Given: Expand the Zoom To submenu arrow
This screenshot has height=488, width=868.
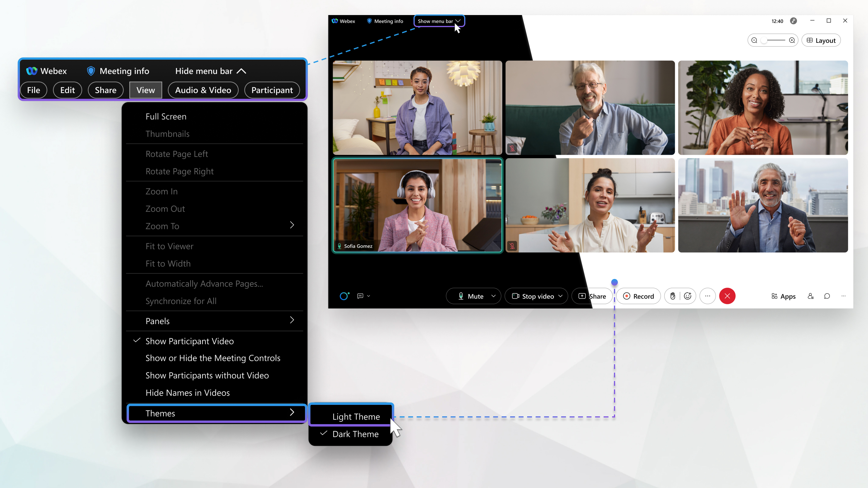Looking at the screenshot, I should [x=291, y=225].
